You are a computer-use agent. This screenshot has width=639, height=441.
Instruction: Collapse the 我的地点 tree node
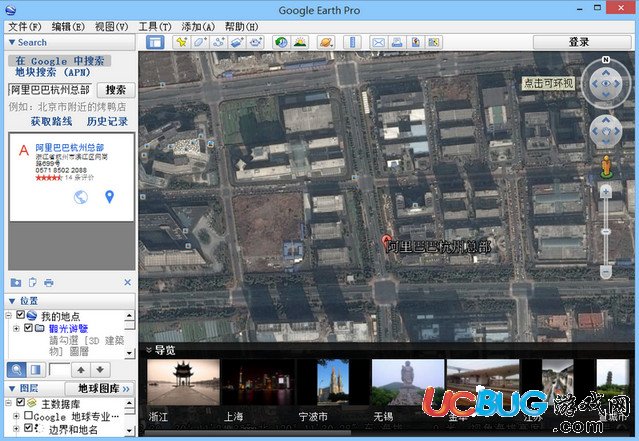(9, 315)
